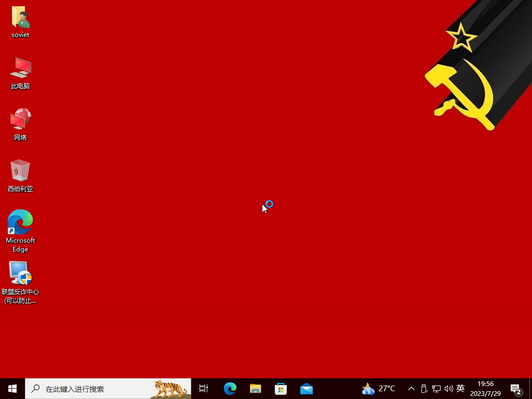Open File Explorer from the taskbar

(x=255, y=389)
